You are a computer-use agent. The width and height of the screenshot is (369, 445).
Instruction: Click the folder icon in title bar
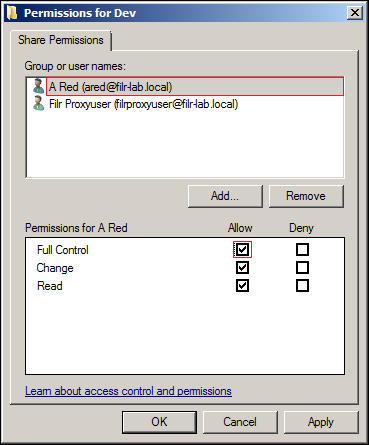12,13
